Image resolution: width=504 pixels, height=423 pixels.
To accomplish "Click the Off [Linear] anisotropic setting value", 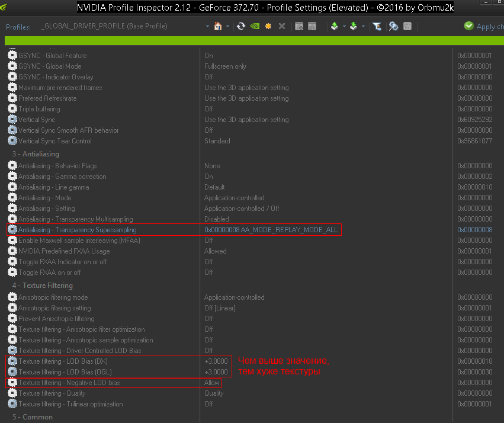I will (220, 308).
